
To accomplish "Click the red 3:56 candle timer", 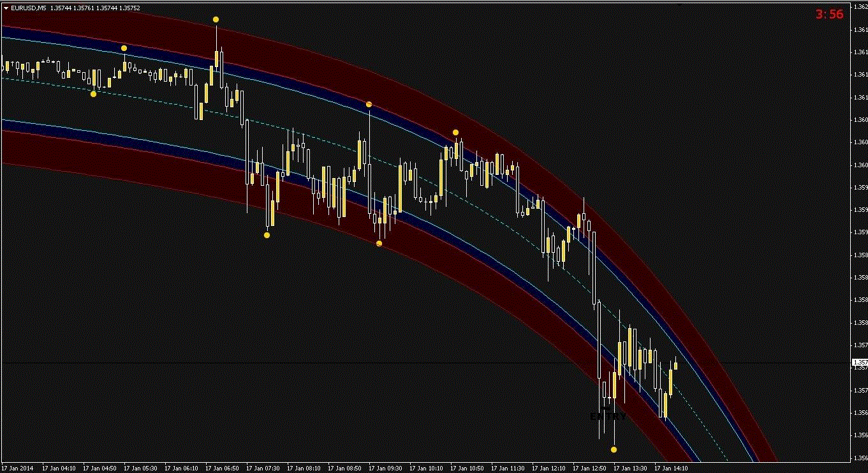I will (828, 14).
